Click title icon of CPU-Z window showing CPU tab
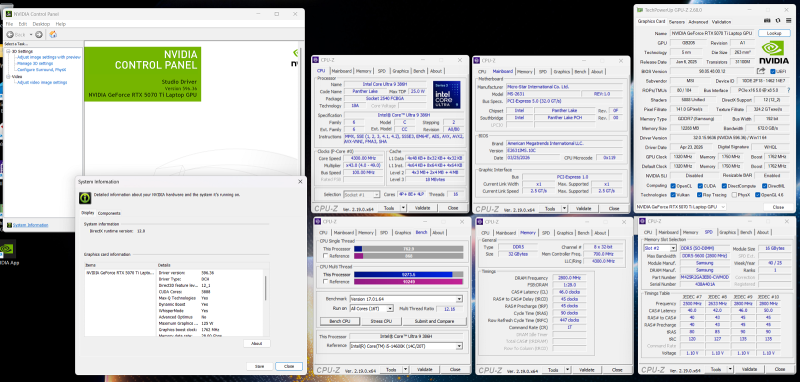800x382 pixels. point(316,60)
